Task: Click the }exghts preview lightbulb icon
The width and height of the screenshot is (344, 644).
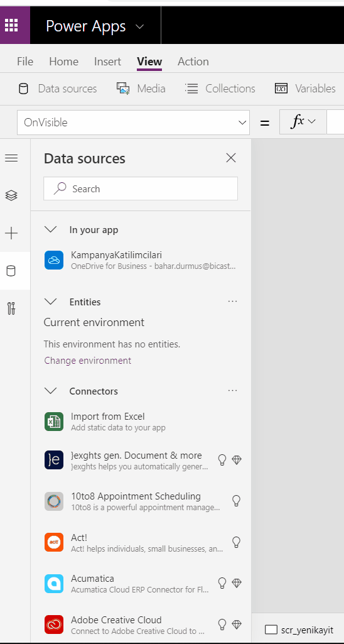Action: pos(222,460)
